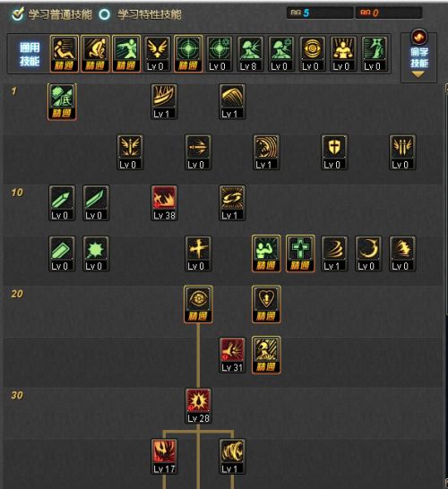Click the blue skill points field showing 5

coord(320,13)
